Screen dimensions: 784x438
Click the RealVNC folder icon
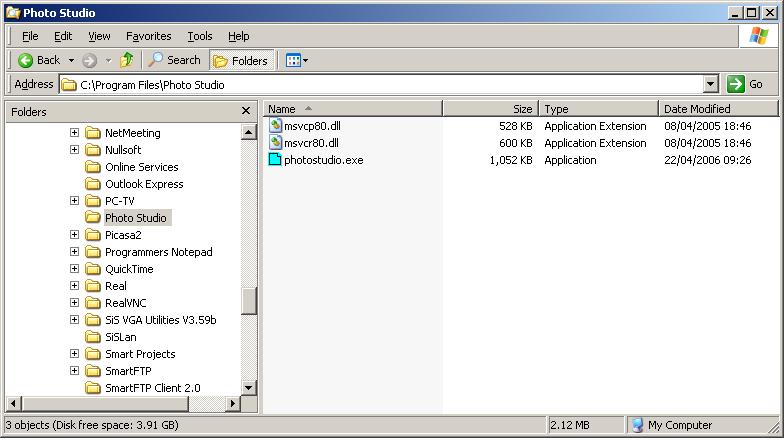[x=93, y=302]
